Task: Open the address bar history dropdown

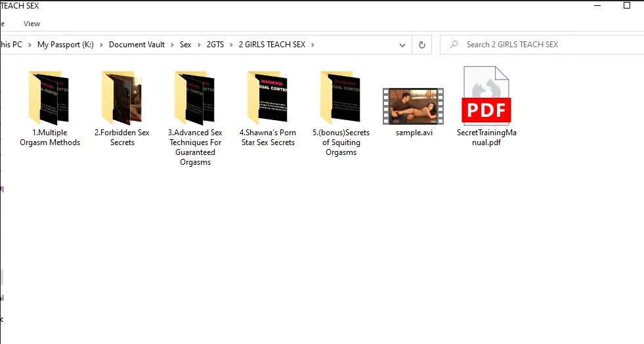Action: coord(402,45)
